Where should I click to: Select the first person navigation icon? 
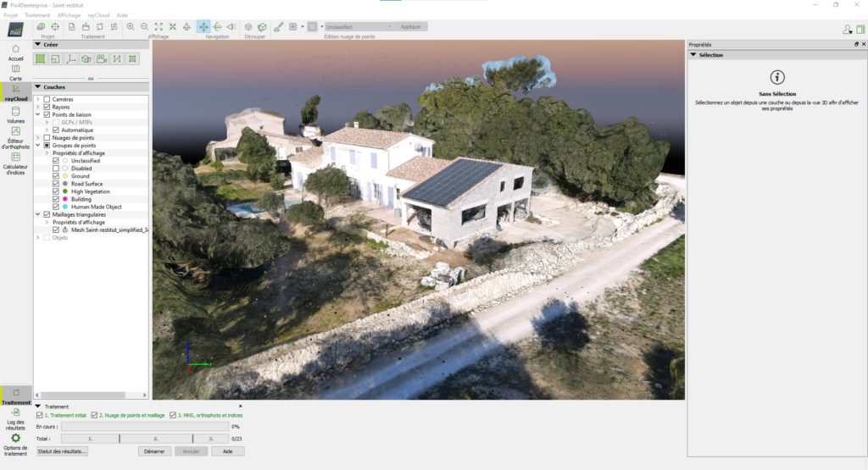click(231, 26)
